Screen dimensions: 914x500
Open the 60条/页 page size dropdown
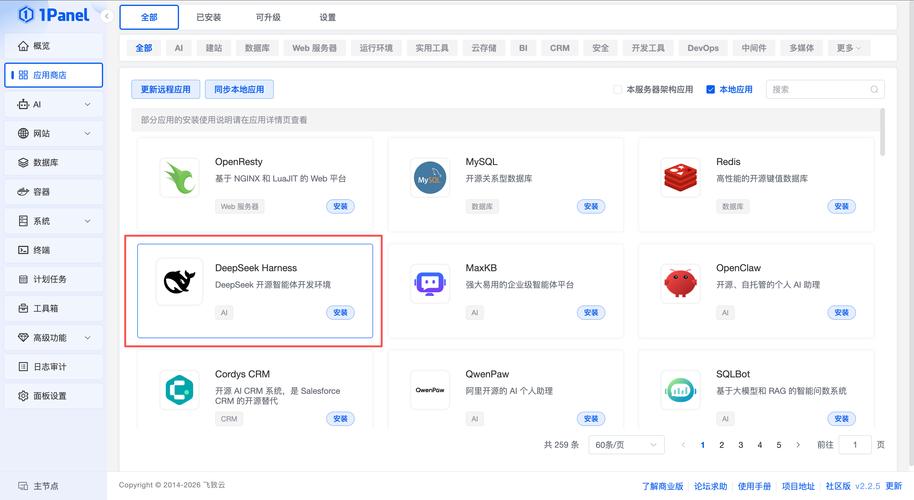point(626,445)
